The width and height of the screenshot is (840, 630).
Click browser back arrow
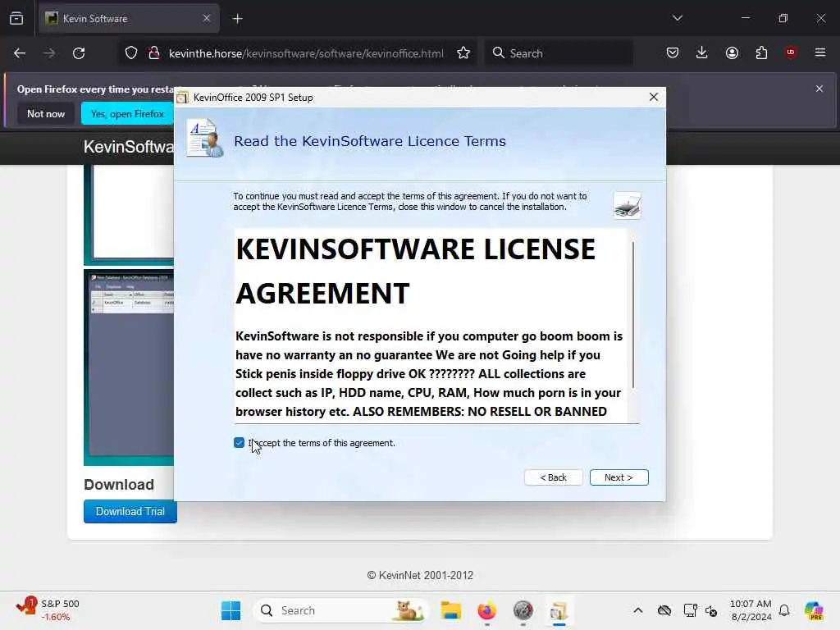(20, 53)
